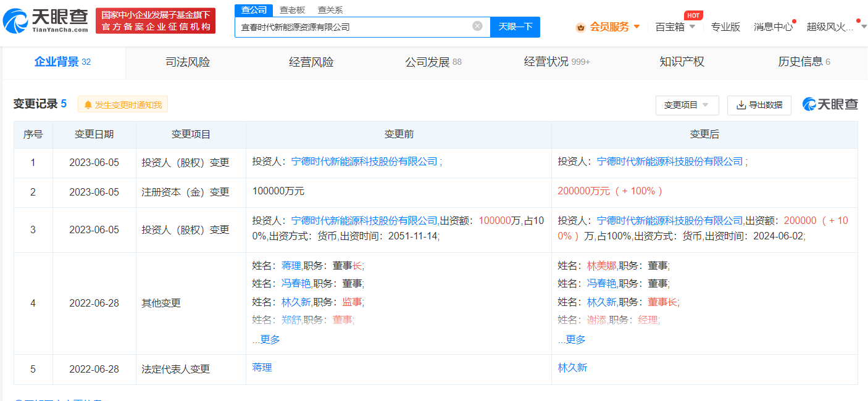Select the 经营风险 tab
The image size is (868, 401).
click(x=311, y=62)
